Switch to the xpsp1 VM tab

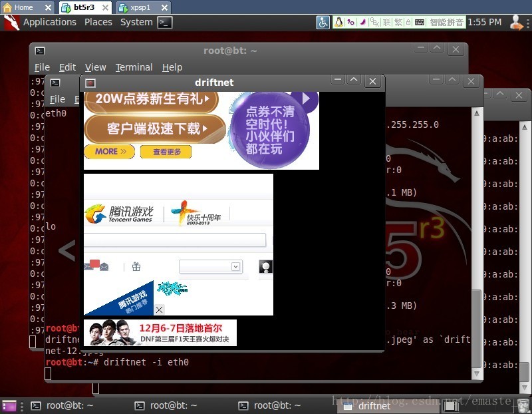(140, 7)
